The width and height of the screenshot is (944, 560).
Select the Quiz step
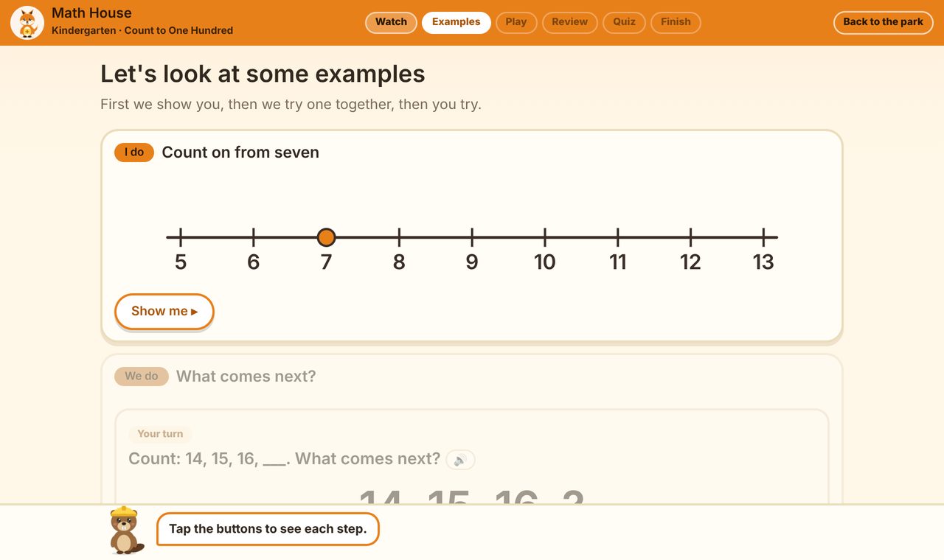624,22
